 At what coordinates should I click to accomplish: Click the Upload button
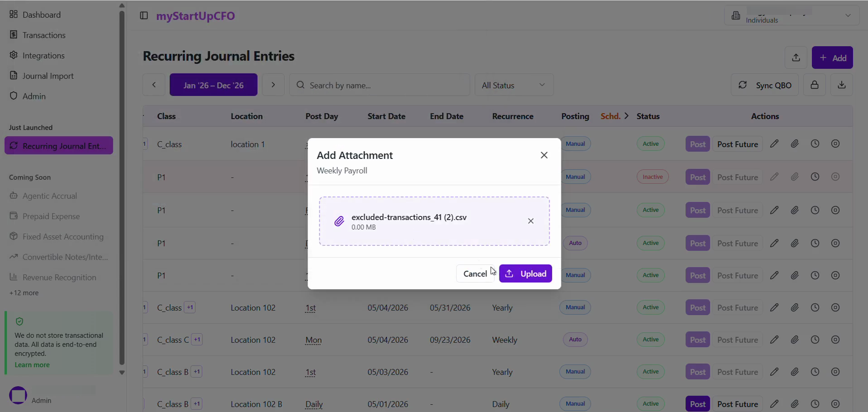click(526, 273)
